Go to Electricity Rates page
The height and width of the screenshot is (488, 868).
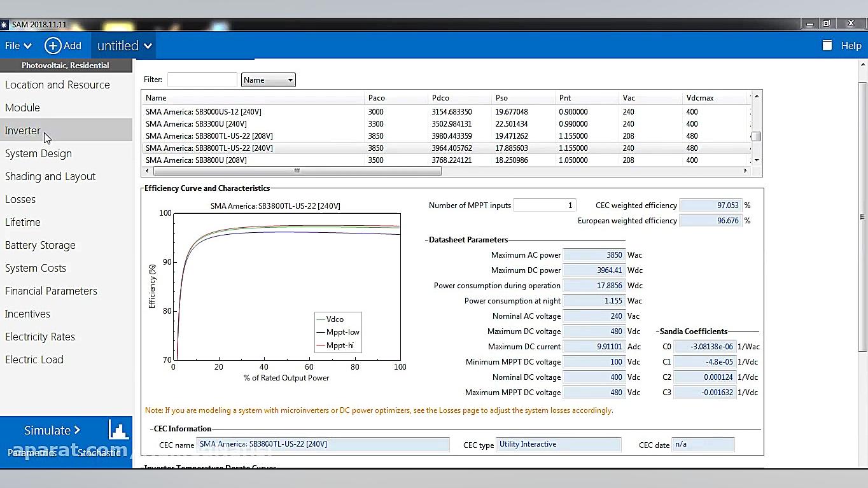tap(66, 337)
